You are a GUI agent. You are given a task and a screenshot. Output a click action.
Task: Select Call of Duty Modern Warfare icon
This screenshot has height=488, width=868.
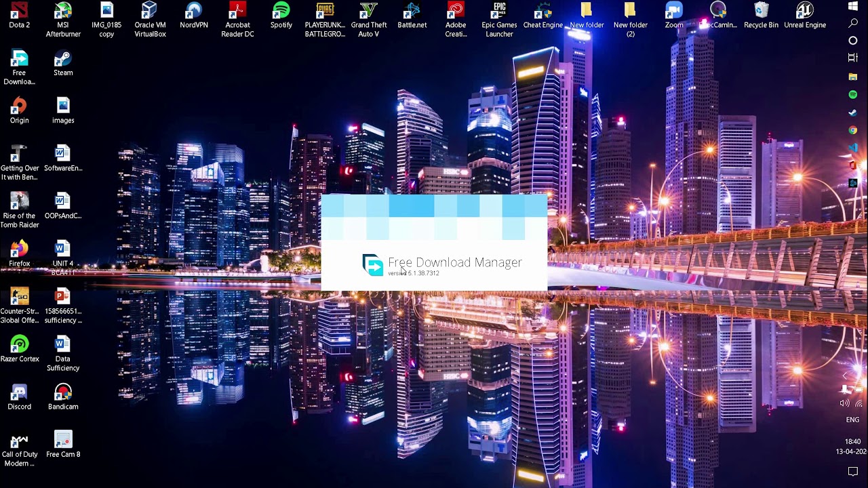pyautogui.click(x=19, y=449)
